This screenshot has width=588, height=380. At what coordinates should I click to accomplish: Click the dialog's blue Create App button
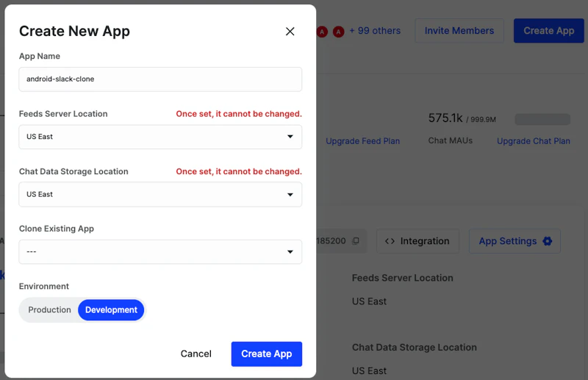tap(266, 354)
